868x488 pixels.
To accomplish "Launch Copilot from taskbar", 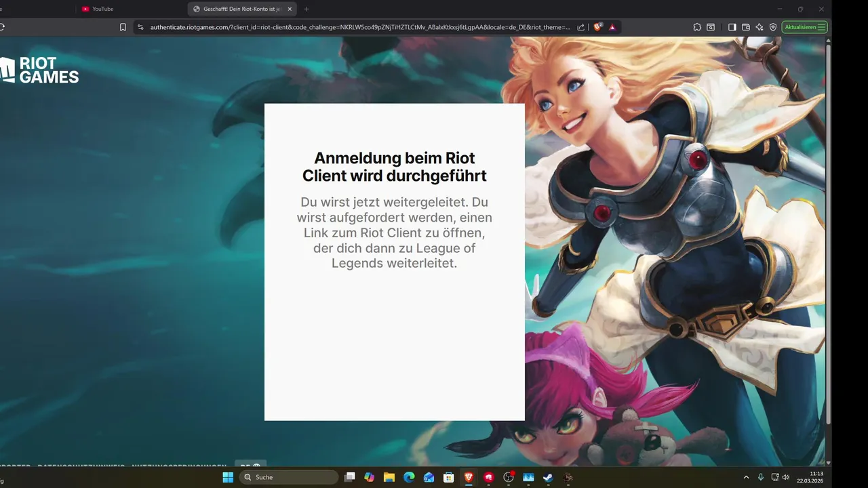I will [x=369, y=477].
